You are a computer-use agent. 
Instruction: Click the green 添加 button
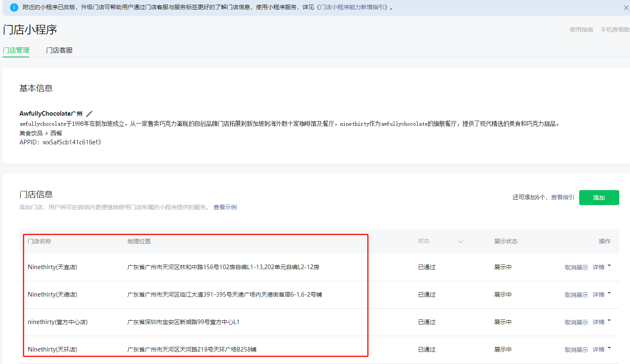[599, 198]
